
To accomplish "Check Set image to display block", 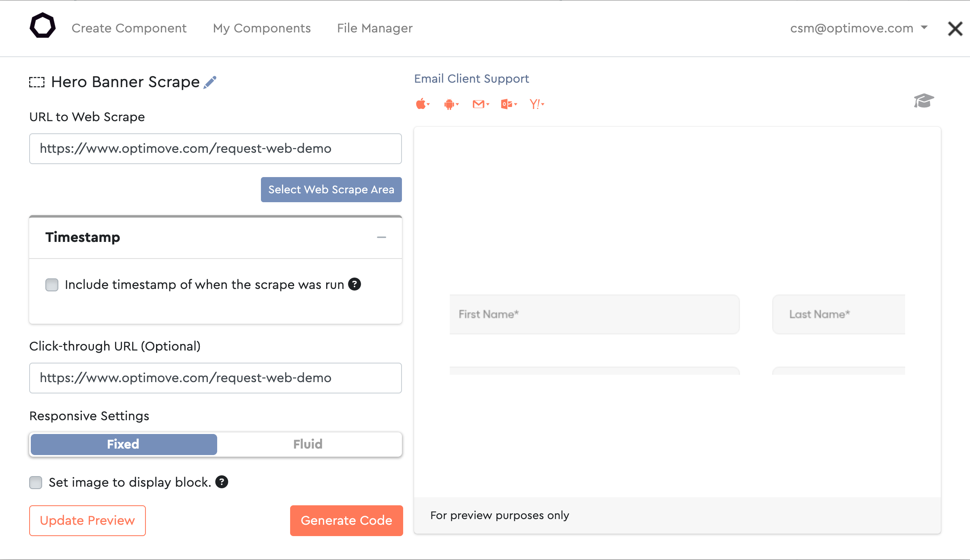I will 36,482.
